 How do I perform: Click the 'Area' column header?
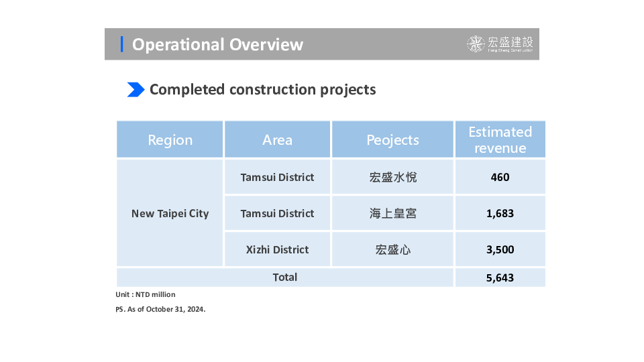tap(277, 139)
